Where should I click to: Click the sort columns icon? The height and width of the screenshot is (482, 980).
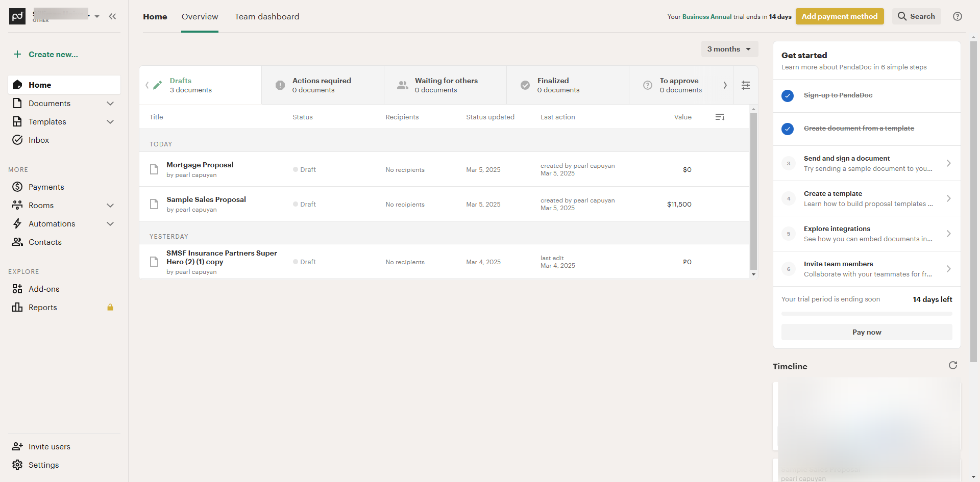720,117
